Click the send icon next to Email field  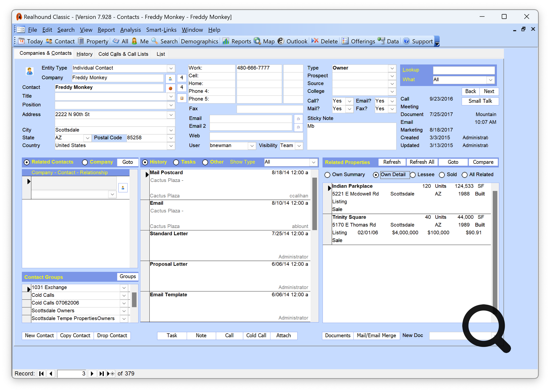click(x=298, y=119)
